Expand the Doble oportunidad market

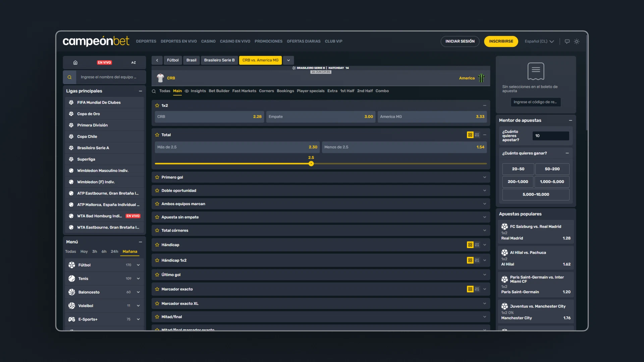tap(485, 191)
